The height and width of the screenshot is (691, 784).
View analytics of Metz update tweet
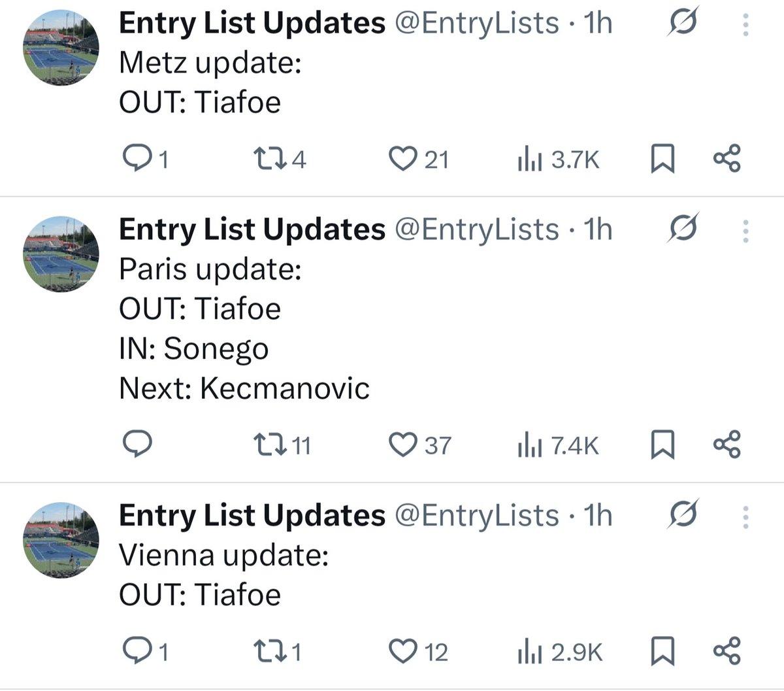(x=530, y=159)
